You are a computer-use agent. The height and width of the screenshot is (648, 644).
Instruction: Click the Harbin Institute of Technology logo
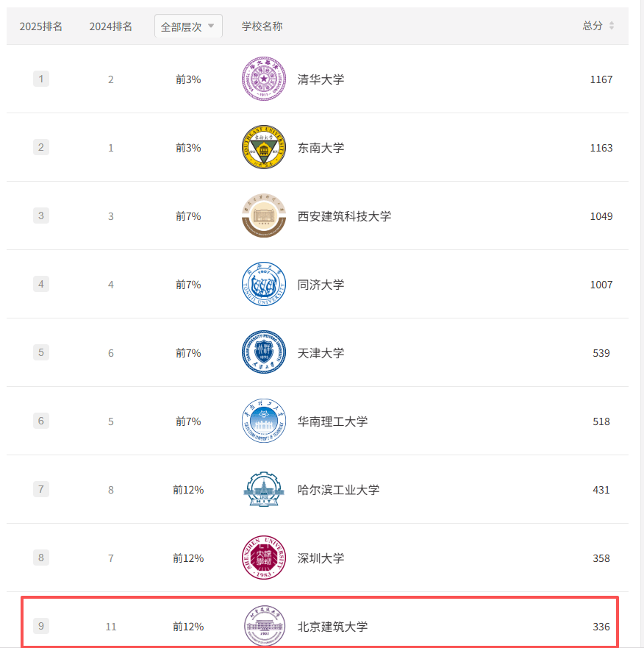tap(263, 489)
